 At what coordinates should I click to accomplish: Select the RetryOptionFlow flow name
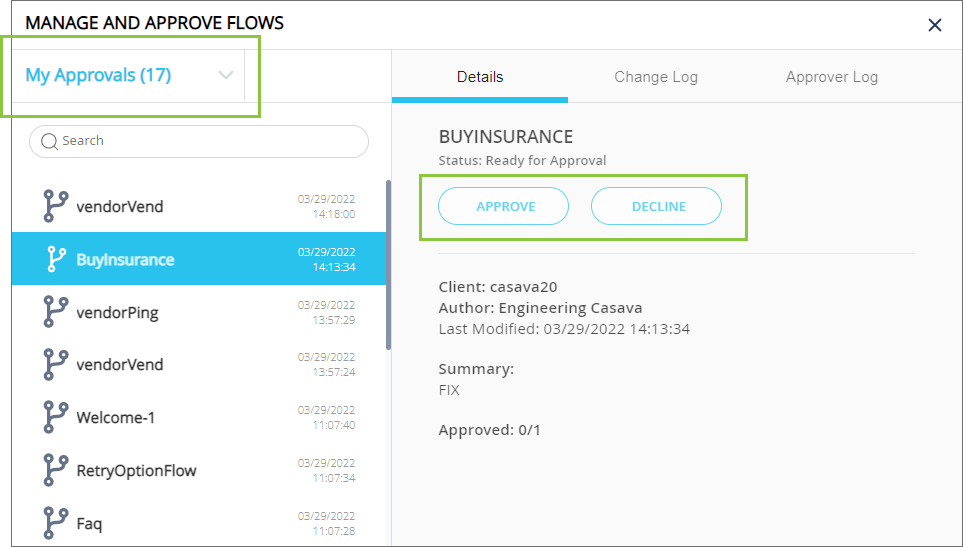[136, 470]
